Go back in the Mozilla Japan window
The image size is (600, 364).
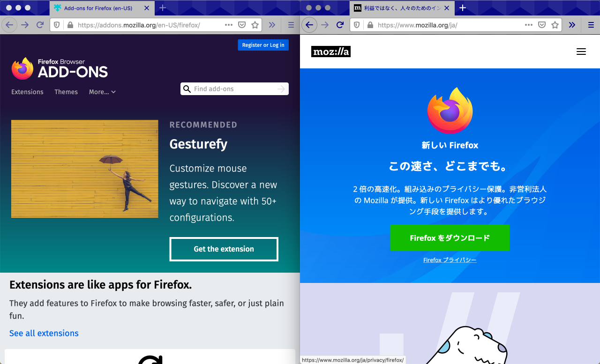[309, 25]
